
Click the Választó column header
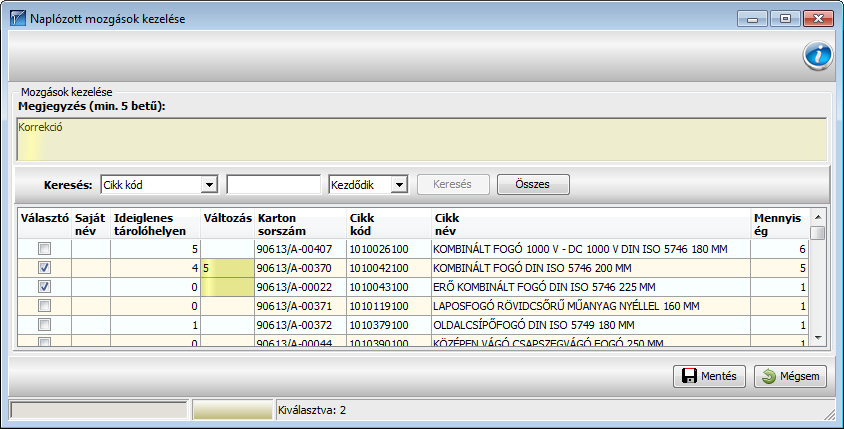click(x=45, y=223)
